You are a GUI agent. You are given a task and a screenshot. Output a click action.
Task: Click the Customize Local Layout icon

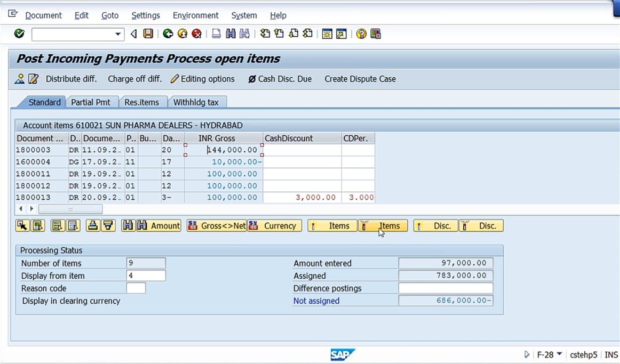coord(376,34)
